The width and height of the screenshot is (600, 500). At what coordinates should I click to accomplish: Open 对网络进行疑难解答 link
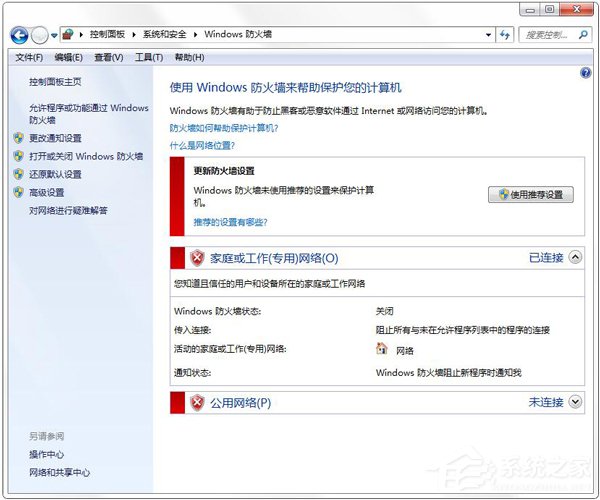[x=68, y=210]
